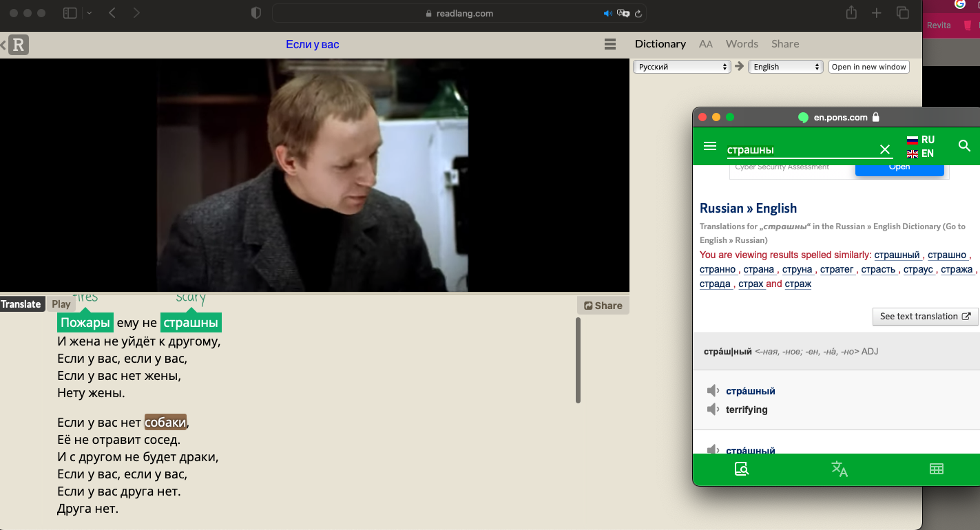The image size is (980, 530).
Task: Click the Readlang R logo
Action: (19, 44)
